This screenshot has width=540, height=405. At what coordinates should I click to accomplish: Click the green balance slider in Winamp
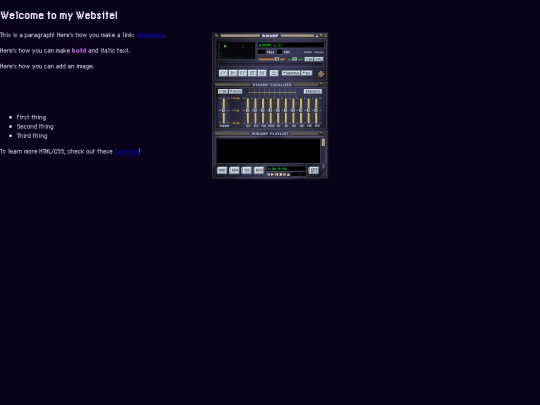tap(295, 59)
